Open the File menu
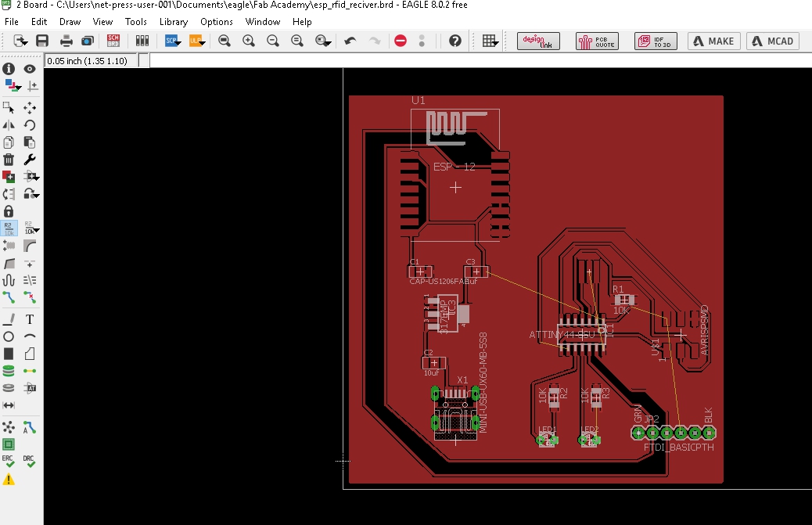 click(x=12, y=22)
